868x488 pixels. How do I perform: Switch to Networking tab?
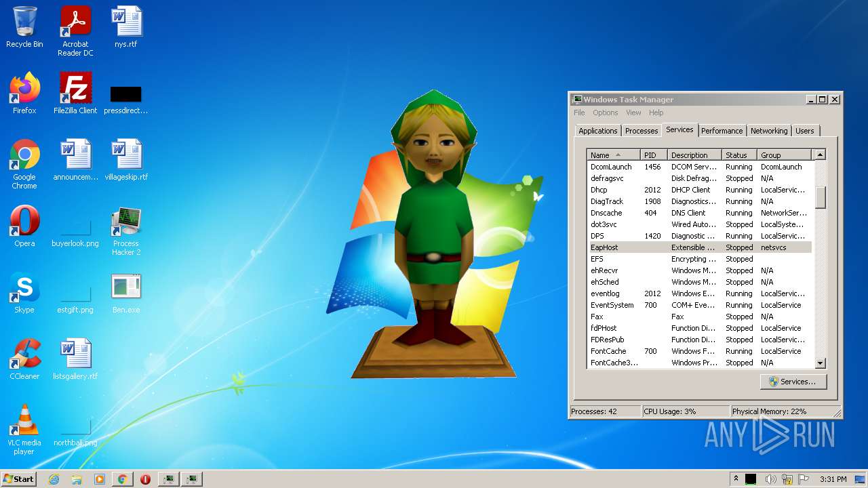(769, 131)
